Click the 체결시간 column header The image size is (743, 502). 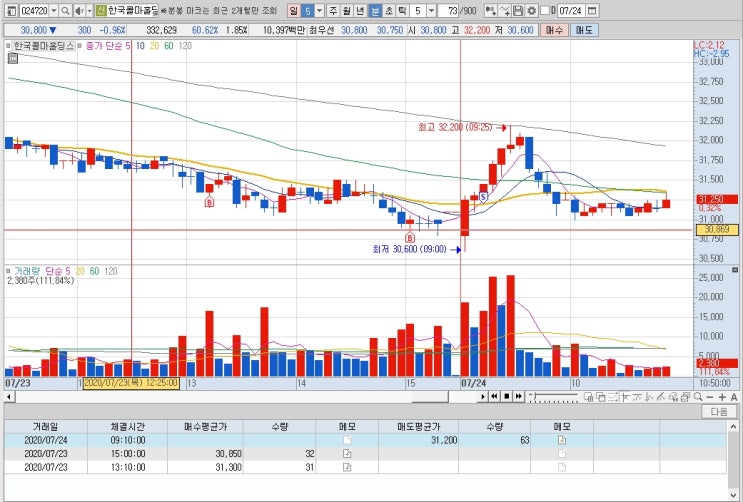point(127,427)
